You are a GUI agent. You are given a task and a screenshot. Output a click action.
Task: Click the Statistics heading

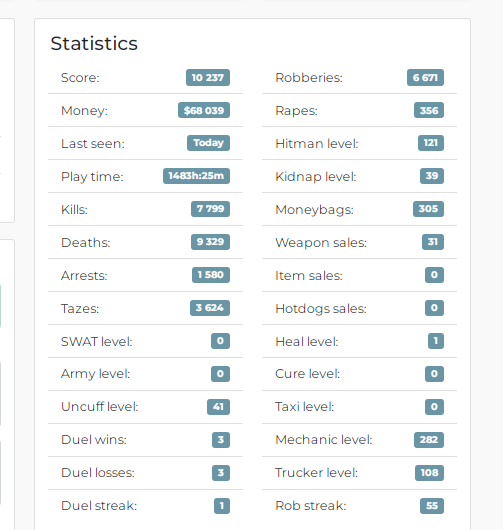click(94, 44)
